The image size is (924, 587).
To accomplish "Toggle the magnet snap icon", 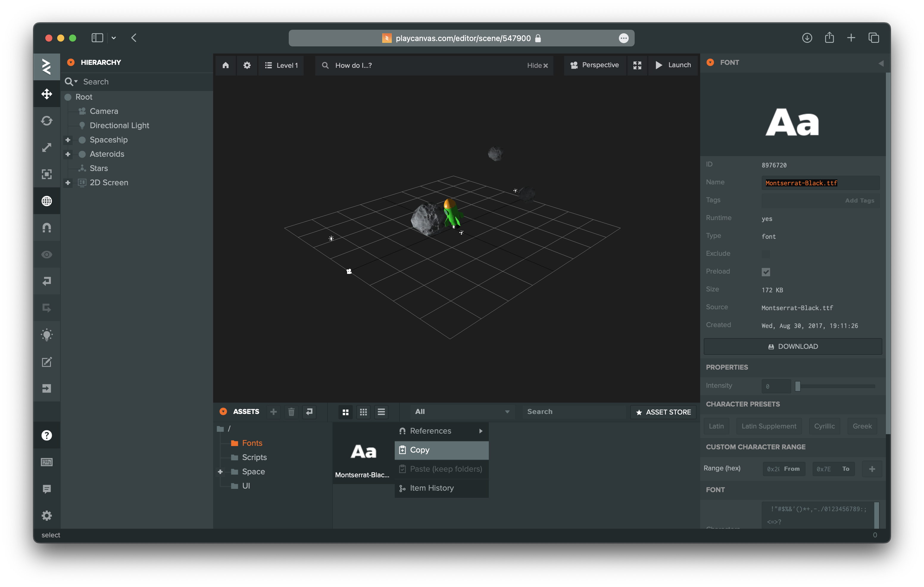I will (x=46, y=228).
